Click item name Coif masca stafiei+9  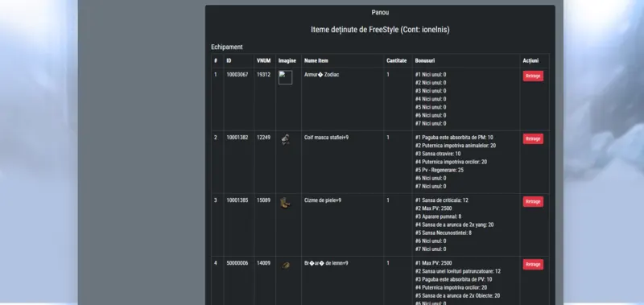pos(326,138)
